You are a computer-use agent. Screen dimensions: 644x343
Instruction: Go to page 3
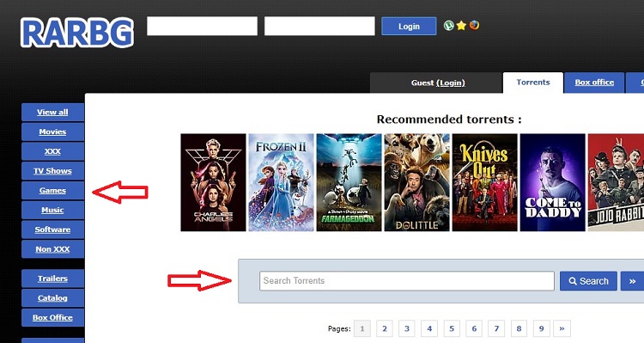407,328
